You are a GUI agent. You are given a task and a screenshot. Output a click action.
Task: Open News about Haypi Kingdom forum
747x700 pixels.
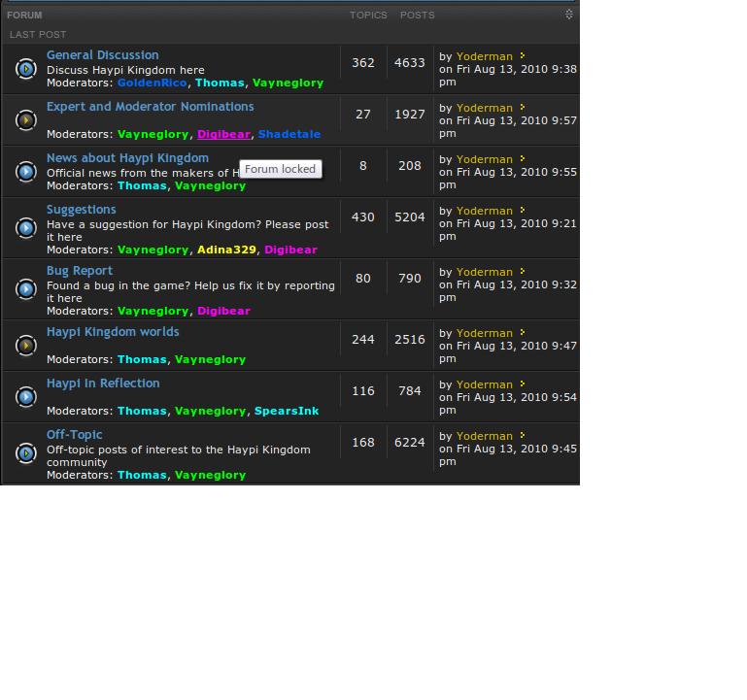point(127,158)
